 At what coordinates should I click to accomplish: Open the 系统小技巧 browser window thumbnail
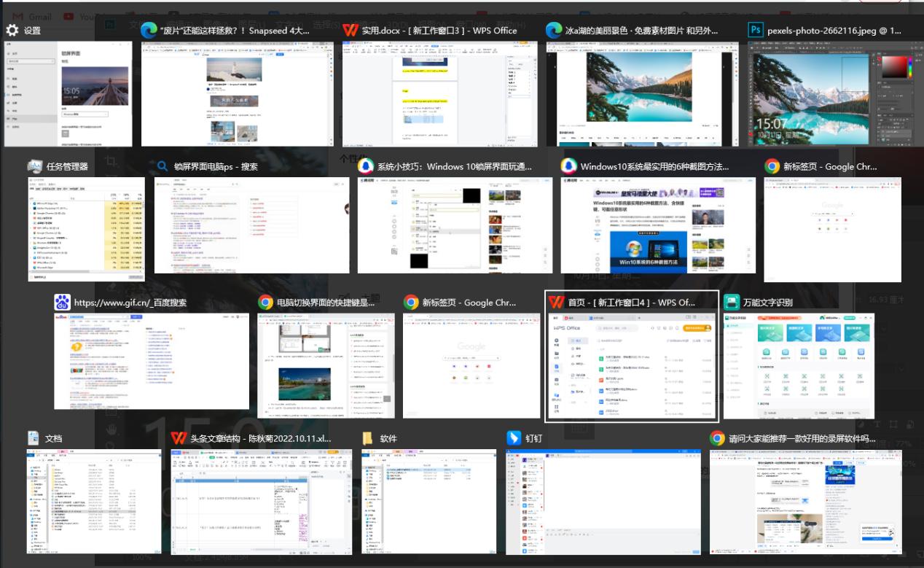(455, 225)
